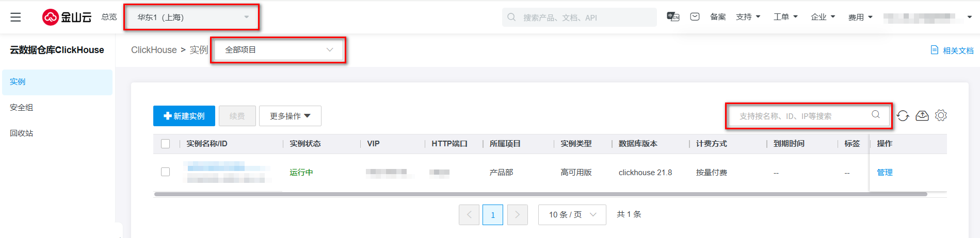Click the 到期时间 column header
The image size is (980, 238).
(x=789, y=144)
